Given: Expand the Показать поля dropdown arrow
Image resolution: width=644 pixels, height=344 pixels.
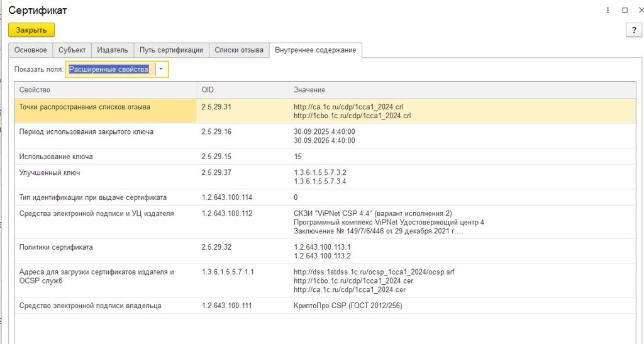Looking at the screenshot, I should (162, 69).
